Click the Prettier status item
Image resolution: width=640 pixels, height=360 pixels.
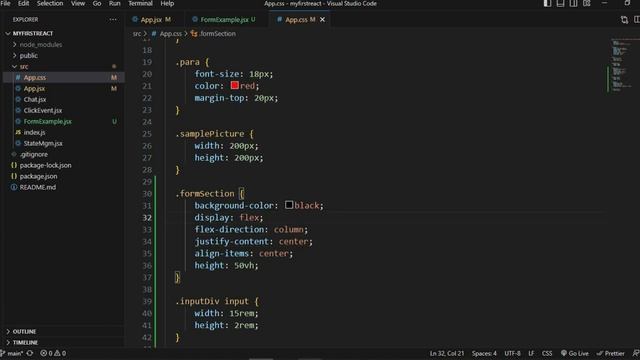pyautogui.click(x=611, y=353)
